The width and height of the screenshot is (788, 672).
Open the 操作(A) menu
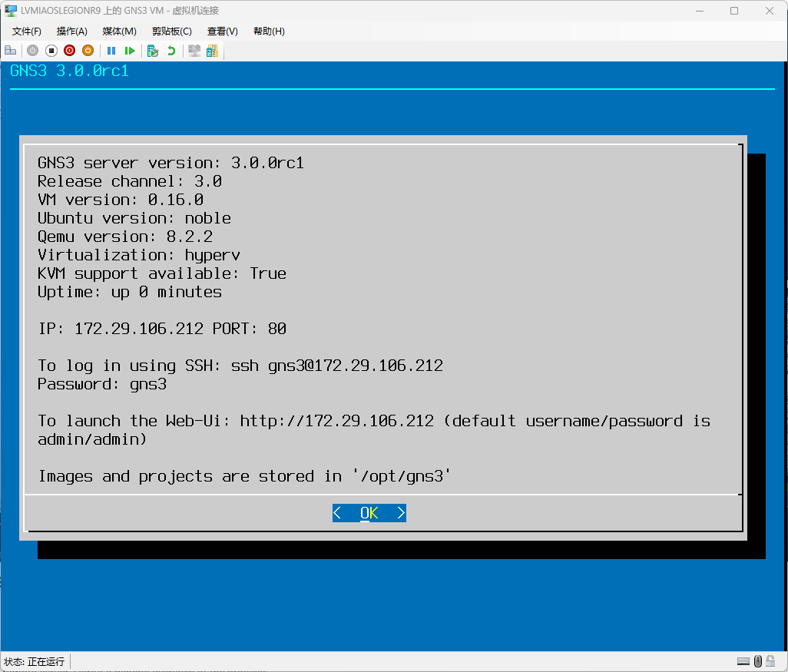tap(72, 31)
